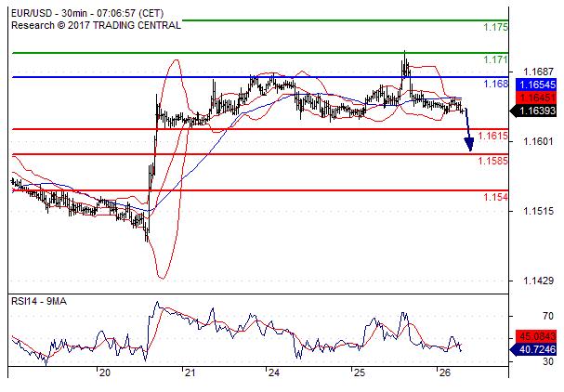564x392 pixels.
Task: Click the RSI 70 level label
Action: pos(548,316)
